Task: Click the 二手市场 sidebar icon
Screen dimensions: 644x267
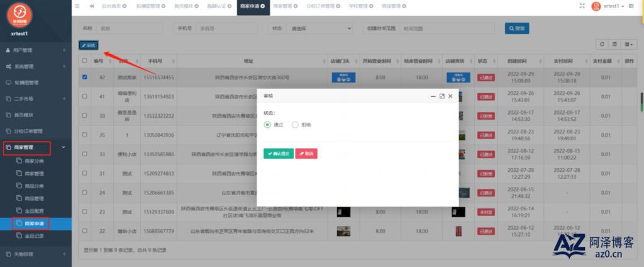Action: [x=8, y=99]
